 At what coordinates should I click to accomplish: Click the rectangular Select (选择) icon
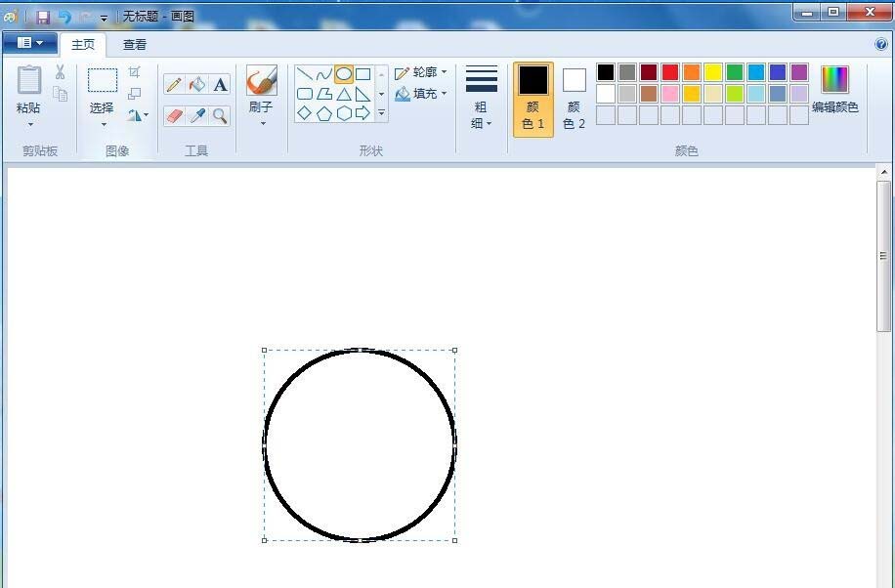point(103,80)
